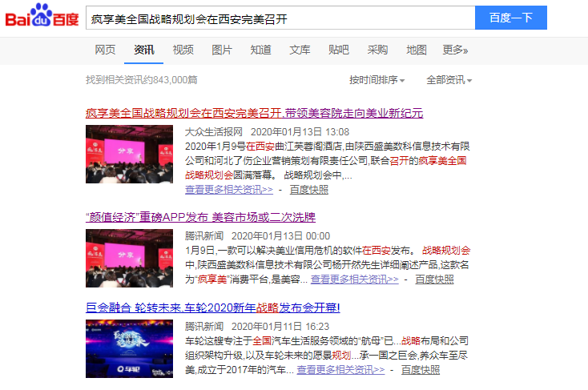Switch to the 贴吧 tab
Image resolution: width=588 pixels, height=390 pixels.
(x=338, y=50)
